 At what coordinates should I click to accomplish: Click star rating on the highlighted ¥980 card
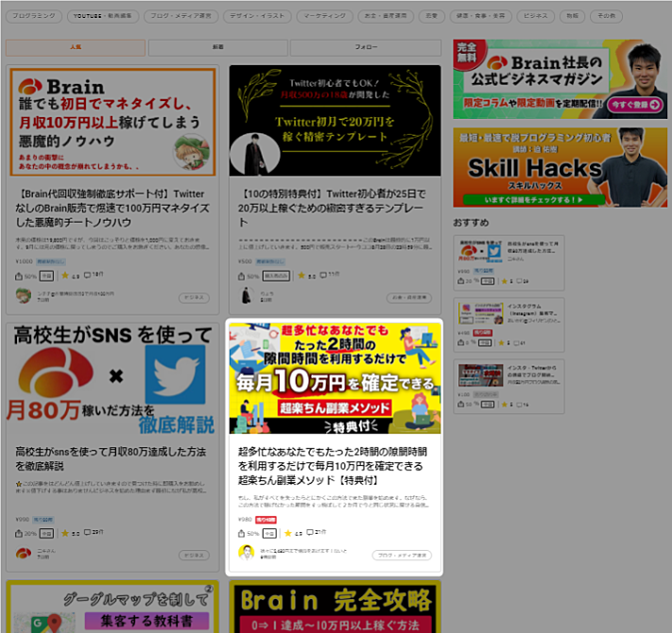[288, 533]
